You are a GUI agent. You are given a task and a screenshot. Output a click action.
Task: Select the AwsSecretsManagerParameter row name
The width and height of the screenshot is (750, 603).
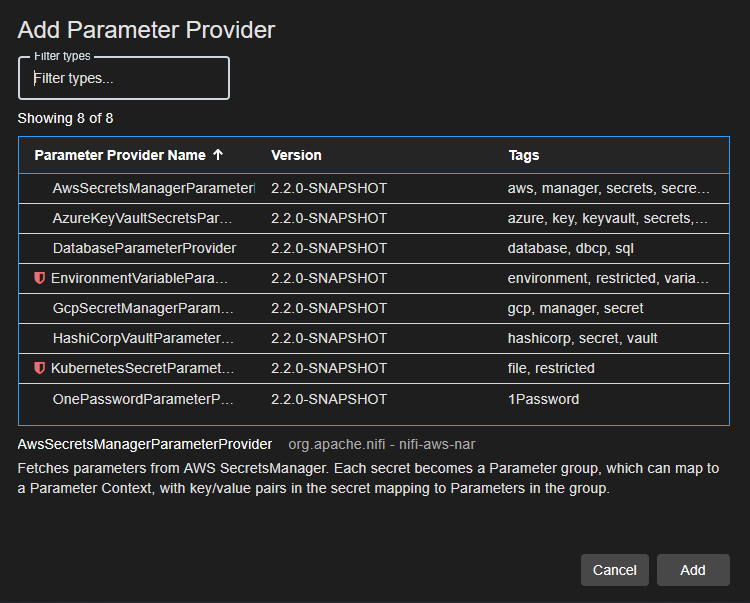[x=154, y=188]
